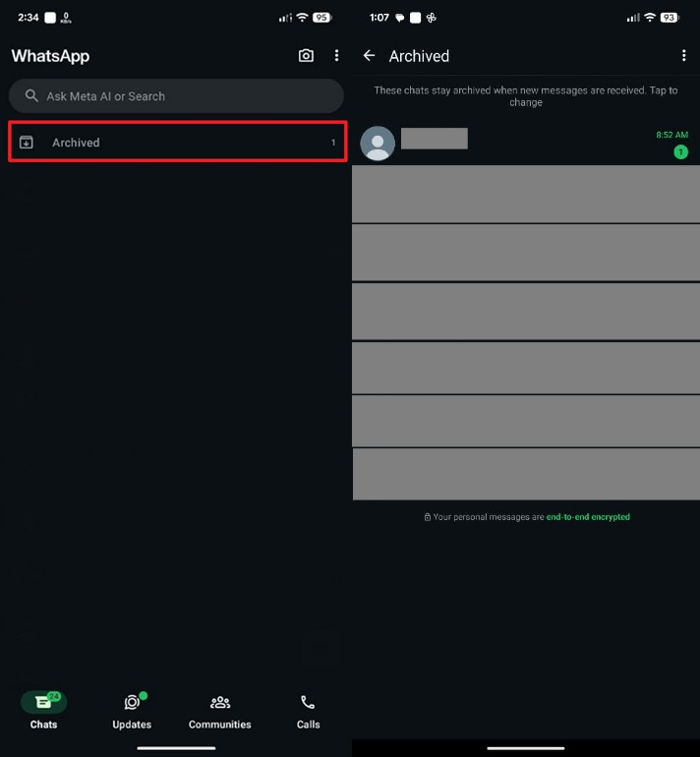The height and width of the screenshot is (757, 700).
Task: Tap the 2:34 clock on left phone
Action: (28, 18)
